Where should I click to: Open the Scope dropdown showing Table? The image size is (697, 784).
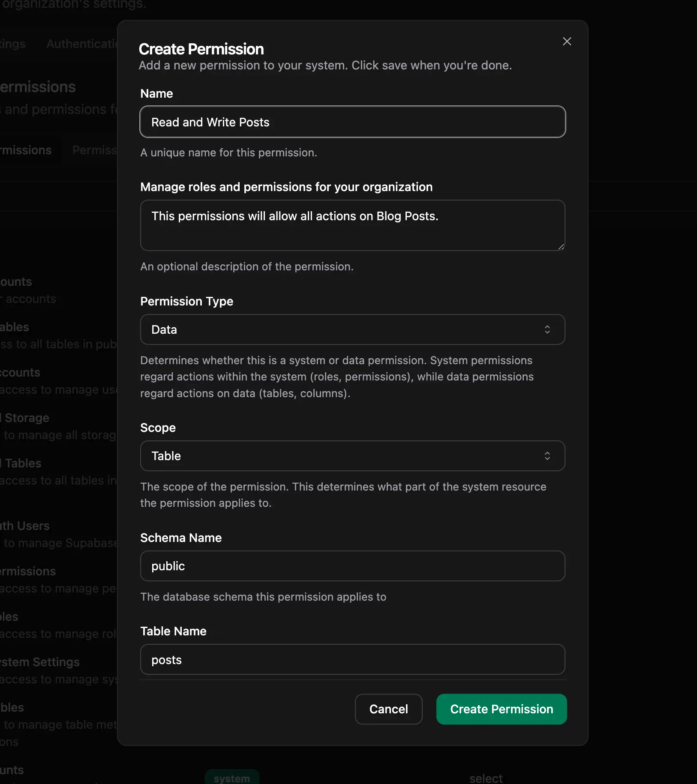[x=352, y=456]
